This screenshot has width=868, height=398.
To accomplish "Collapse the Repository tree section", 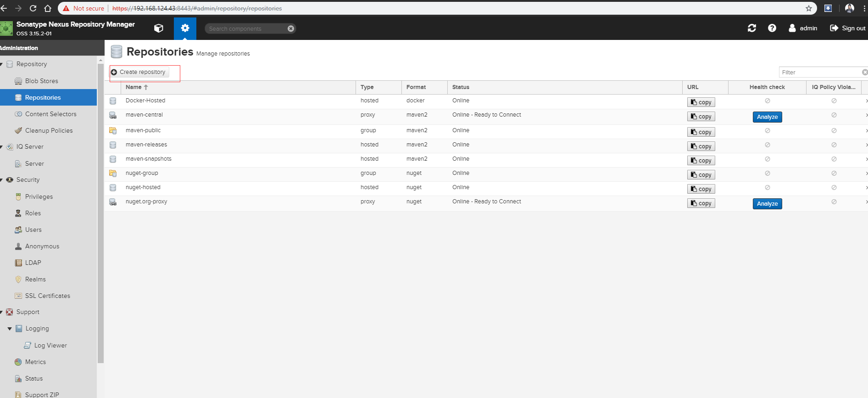I will [2, 64].
